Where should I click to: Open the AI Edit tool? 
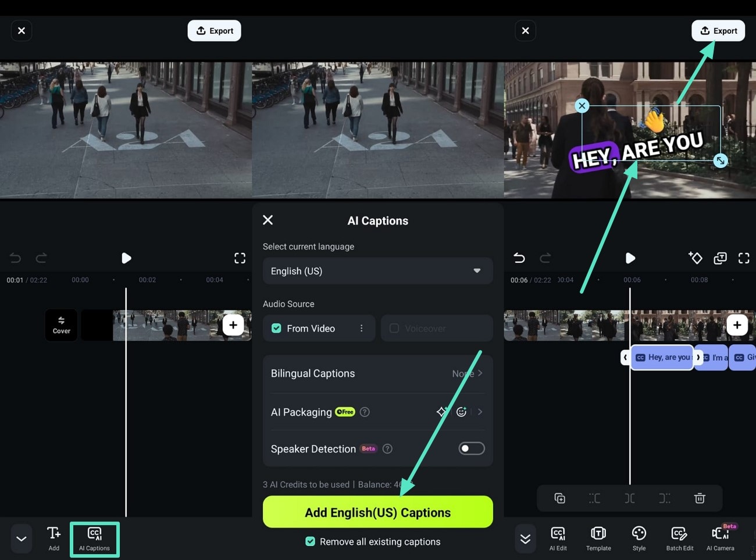(558, 538)
